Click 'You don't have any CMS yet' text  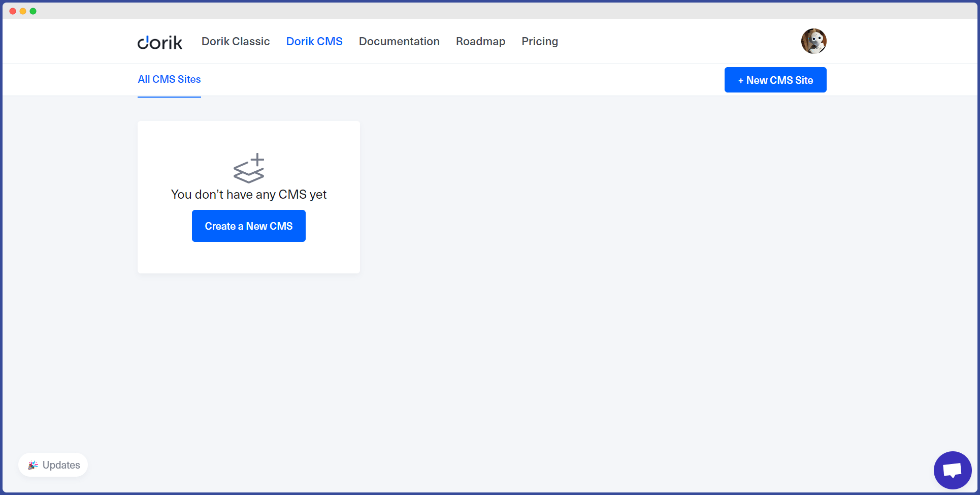[x=249, y=195]
